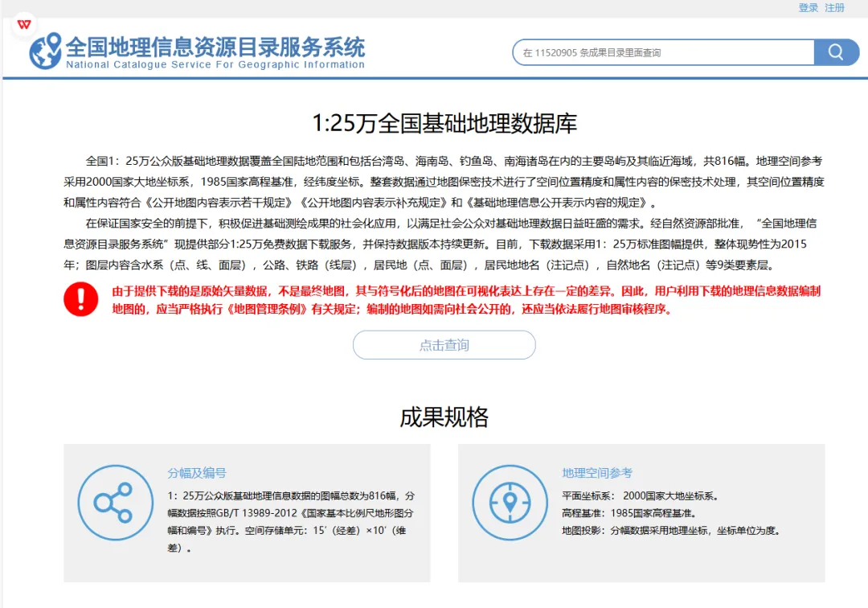Click the line 地图投影: 分幅数据采用地理坐标
Viewport: 868px width, 608px height.
click(671, 531)
